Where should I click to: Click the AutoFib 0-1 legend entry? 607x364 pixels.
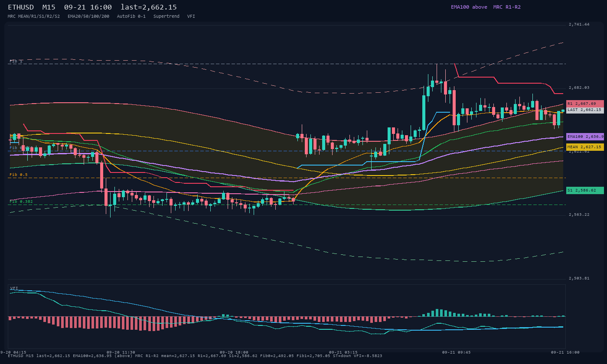(x=131, y=16)
